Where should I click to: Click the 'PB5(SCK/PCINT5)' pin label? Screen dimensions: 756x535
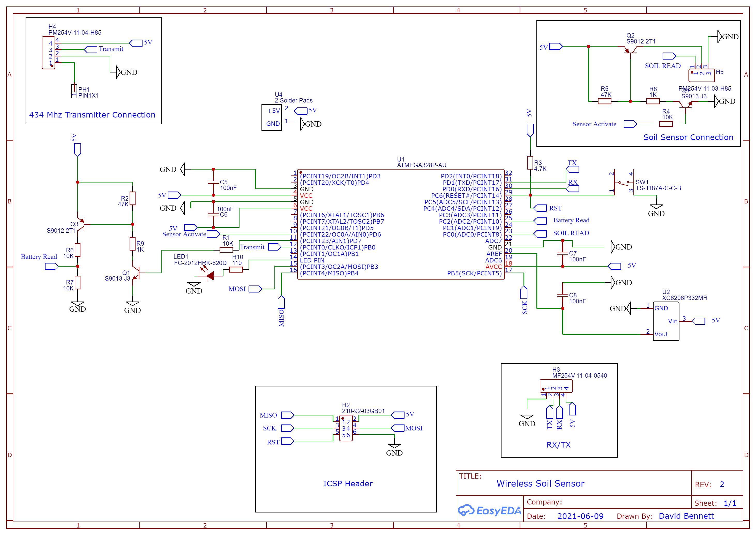[x=474, y=273]
